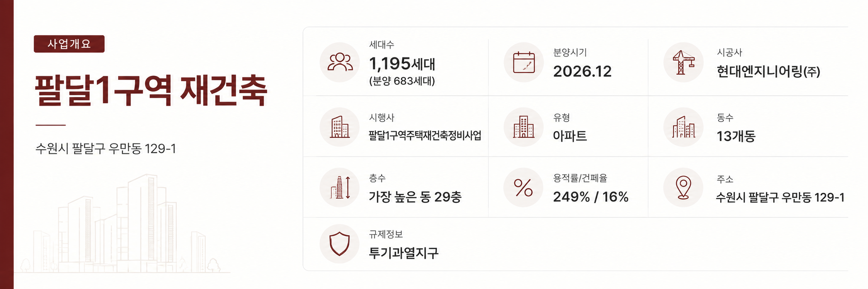Click the shield icon beside 규제정보
Viewport: 868px width, 289px height.
point(340,244)
